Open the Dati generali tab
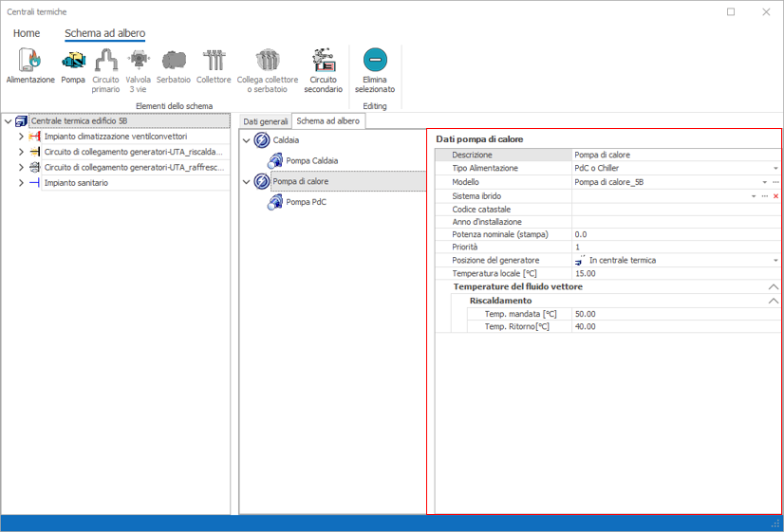 [x=265, y=121]
